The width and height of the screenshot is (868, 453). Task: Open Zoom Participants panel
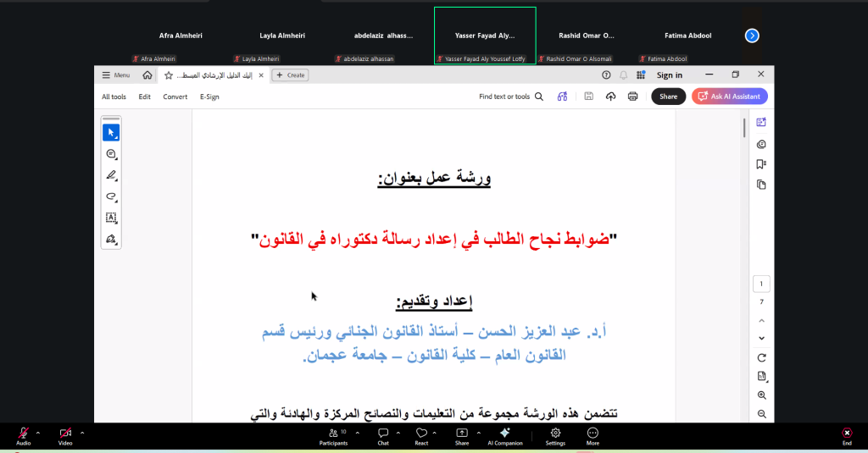334,436
